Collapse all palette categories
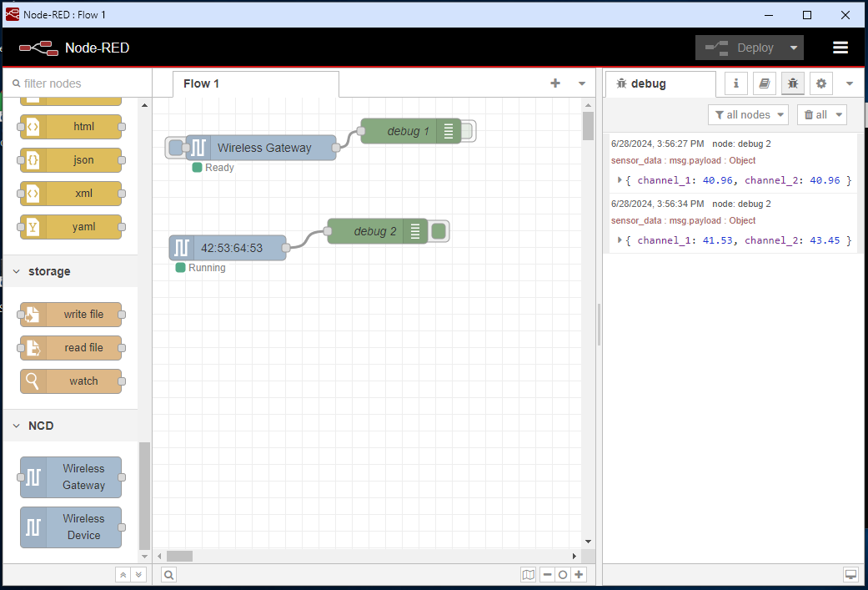 click(123, 575)
